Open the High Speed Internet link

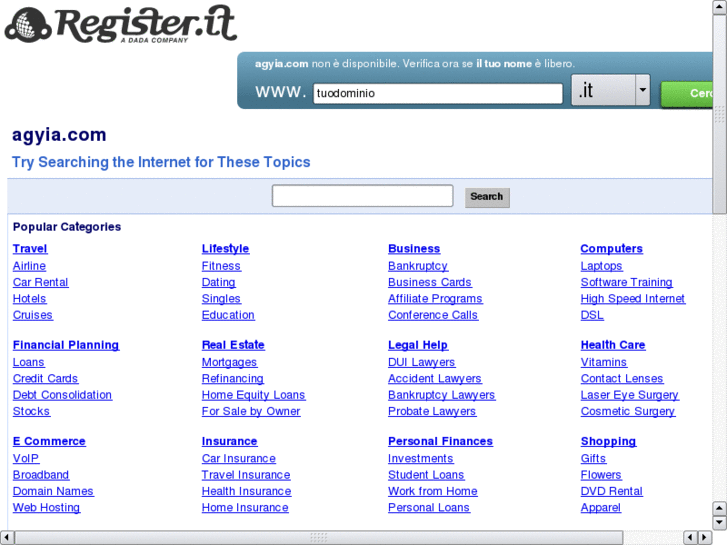633,299
